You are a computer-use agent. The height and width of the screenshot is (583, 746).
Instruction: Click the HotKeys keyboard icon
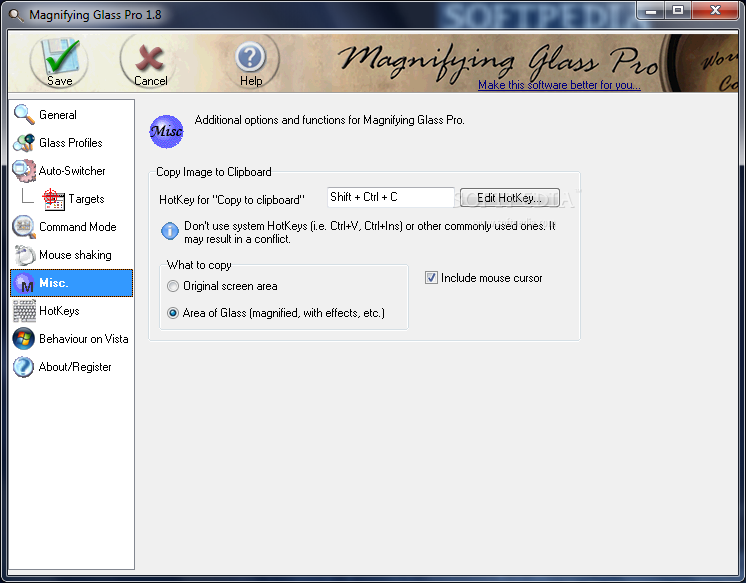(24, 311)
